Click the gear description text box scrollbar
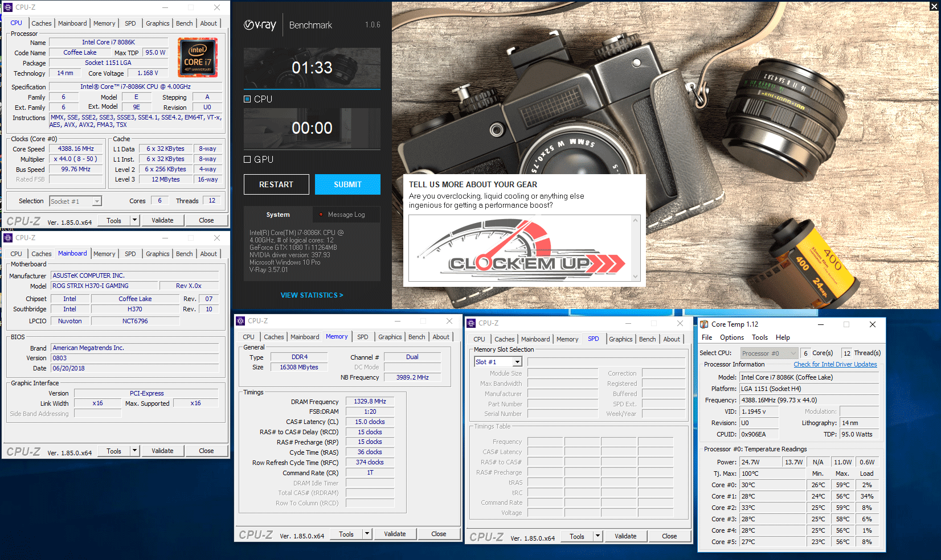This screenshot has width=941, height=560. [636, 248]
